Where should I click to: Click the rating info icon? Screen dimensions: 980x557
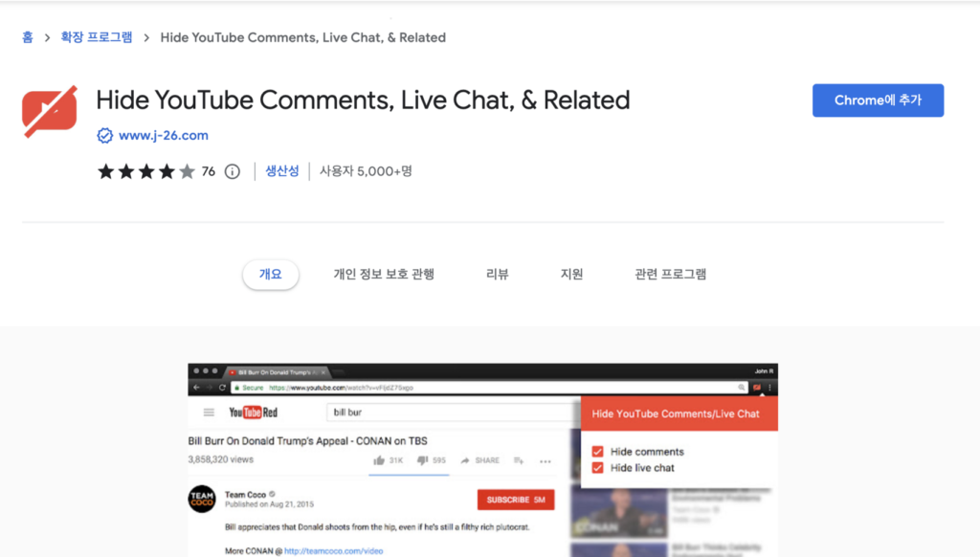pyautogui.click(x=233, y=171)
